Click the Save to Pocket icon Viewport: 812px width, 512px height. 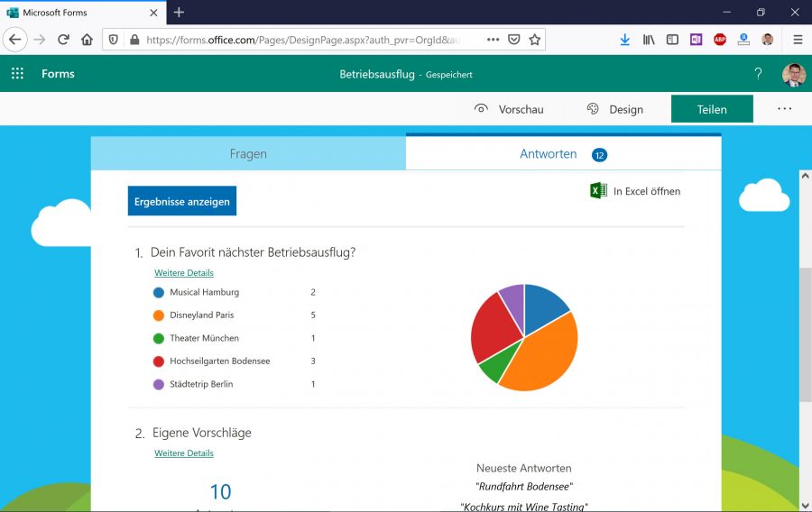(x=513, y=40)
